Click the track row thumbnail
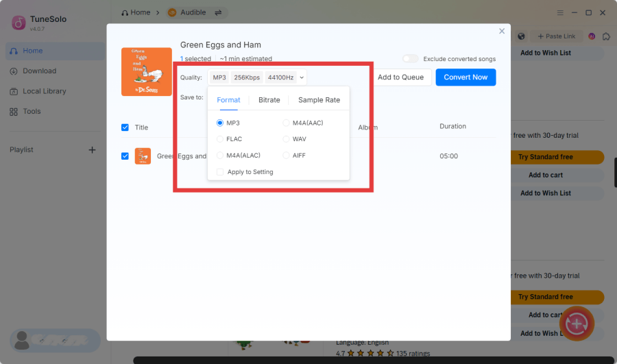This screenshot has width=617, height=364. [143, 156]
